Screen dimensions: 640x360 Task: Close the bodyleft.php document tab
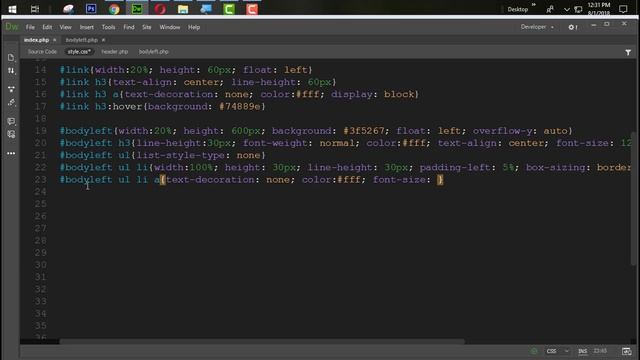point(103,40)
